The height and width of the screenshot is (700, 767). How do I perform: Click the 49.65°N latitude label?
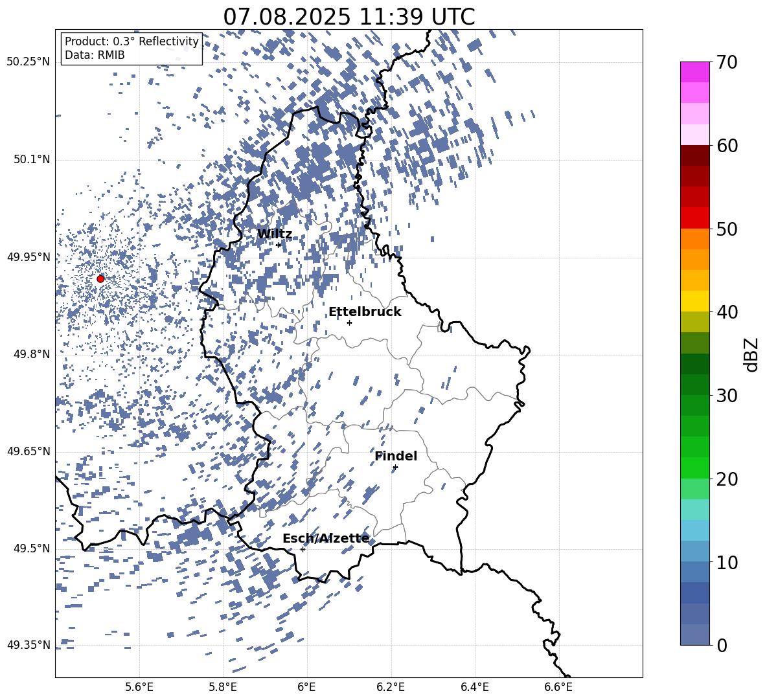(29, 451)
